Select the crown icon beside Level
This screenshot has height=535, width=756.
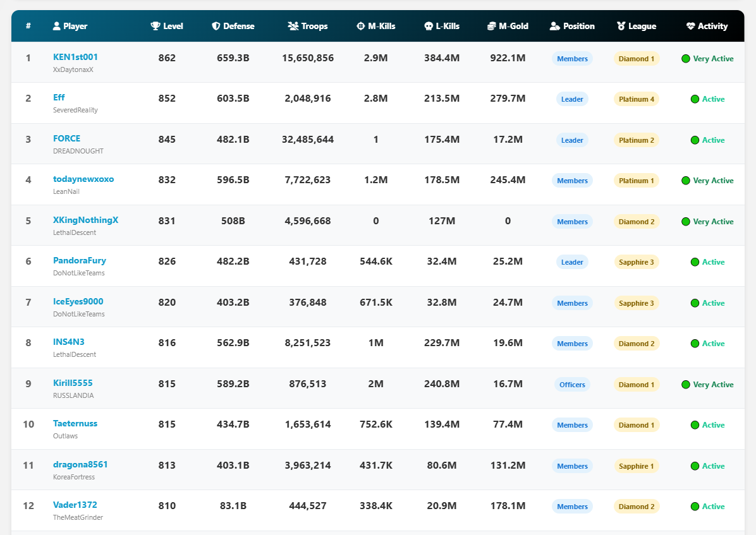(155, 26)
